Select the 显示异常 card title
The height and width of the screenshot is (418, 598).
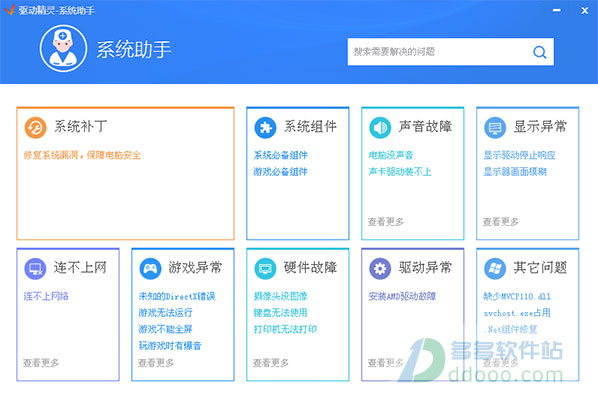coord(540,127)
